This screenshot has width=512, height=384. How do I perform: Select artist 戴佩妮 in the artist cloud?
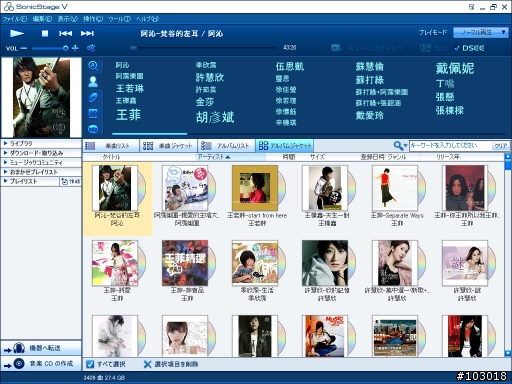[x=455, y=68]
